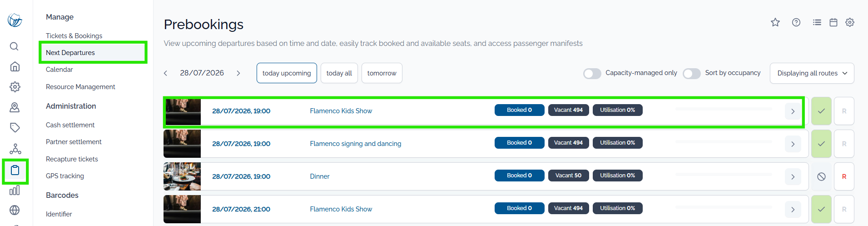Open the help question mark icon
This screenshot has width=868, height=226.
(x=796, y=22)
